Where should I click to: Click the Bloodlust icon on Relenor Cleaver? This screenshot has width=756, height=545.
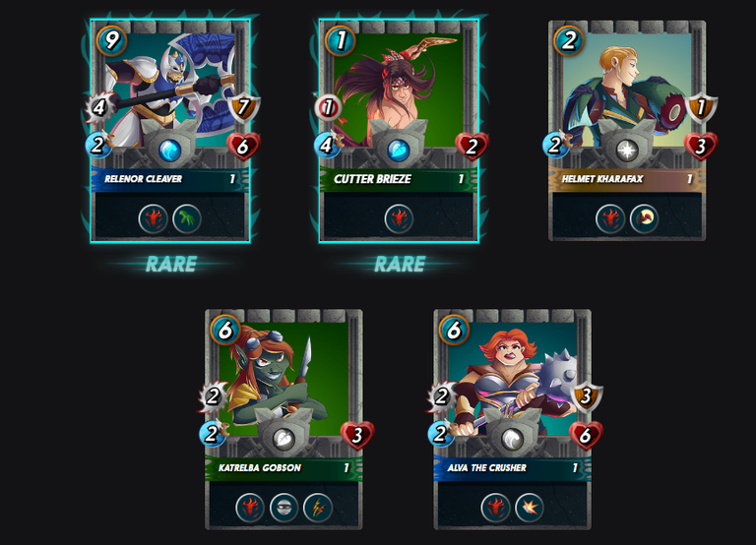coord(153,218)
